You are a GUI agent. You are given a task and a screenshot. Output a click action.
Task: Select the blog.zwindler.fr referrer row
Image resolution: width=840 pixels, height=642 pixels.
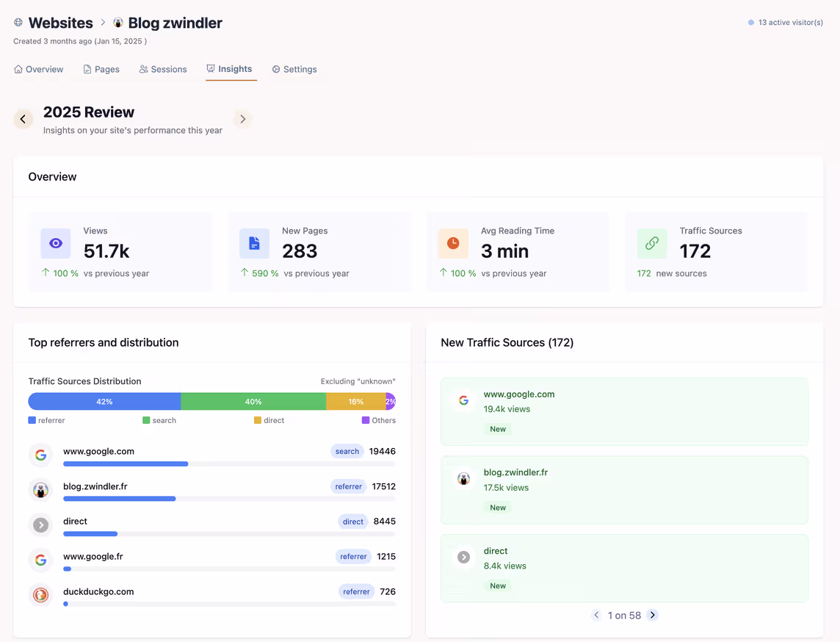point(211,489)
